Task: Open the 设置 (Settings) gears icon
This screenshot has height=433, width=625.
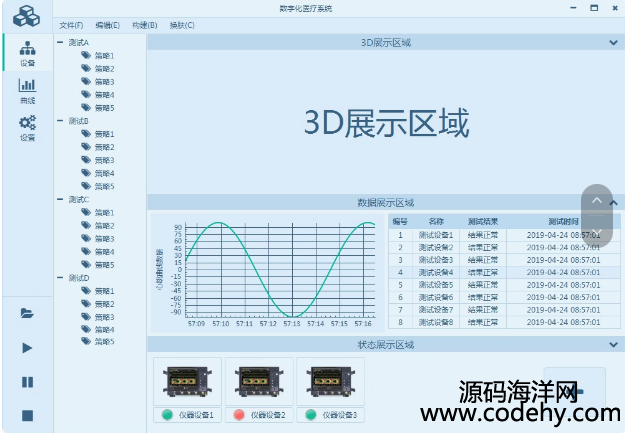Action: (27, 128)
